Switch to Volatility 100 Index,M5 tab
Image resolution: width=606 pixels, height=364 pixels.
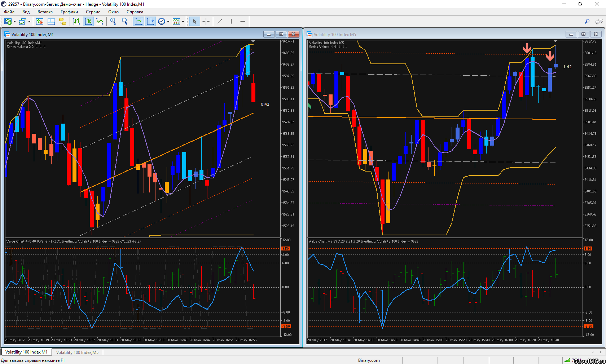point(77,352)
